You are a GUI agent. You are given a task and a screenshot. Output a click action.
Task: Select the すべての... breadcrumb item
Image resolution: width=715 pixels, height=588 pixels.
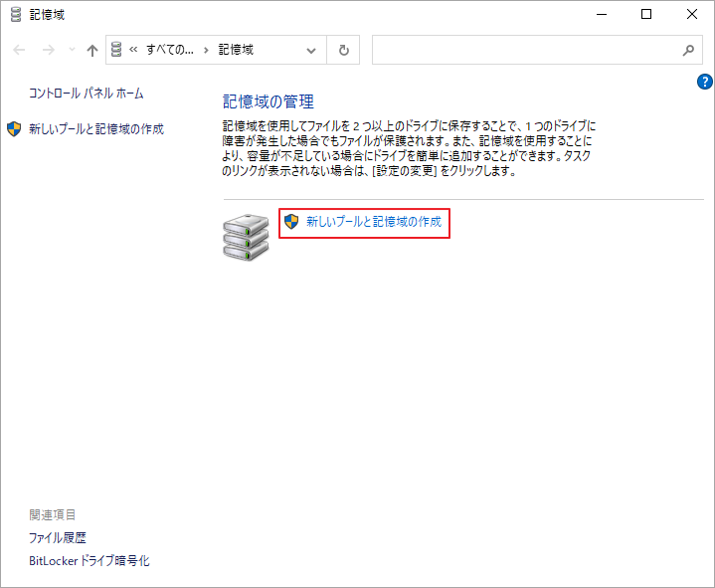click(169, 50)
